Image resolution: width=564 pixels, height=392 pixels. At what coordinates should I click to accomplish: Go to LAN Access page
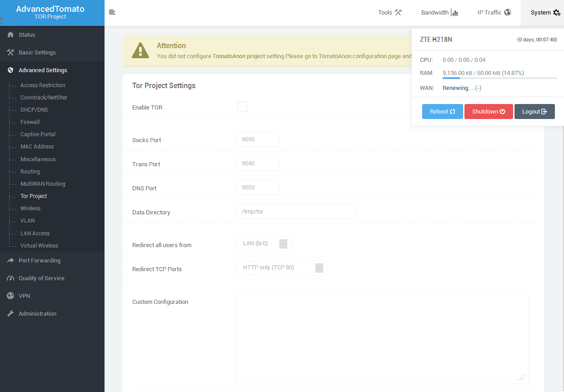tap(35, 233)
